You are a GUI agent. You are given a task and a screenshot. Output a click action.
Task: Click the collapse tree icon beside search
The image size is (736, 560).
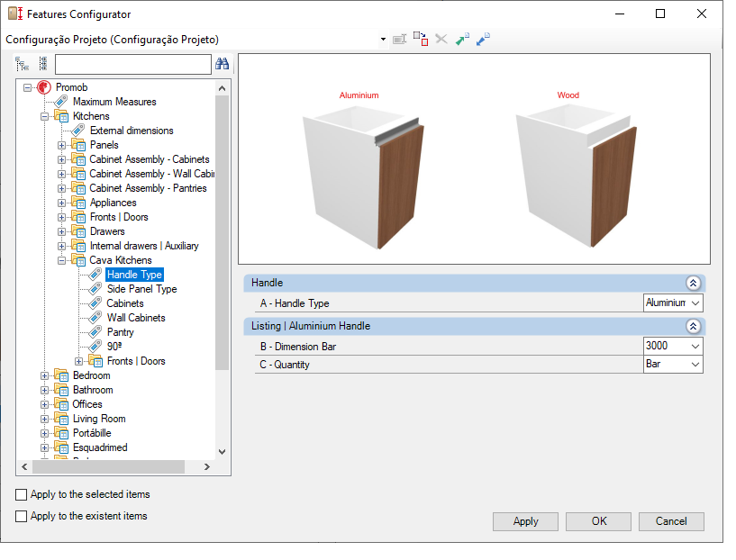pos(42,64)
